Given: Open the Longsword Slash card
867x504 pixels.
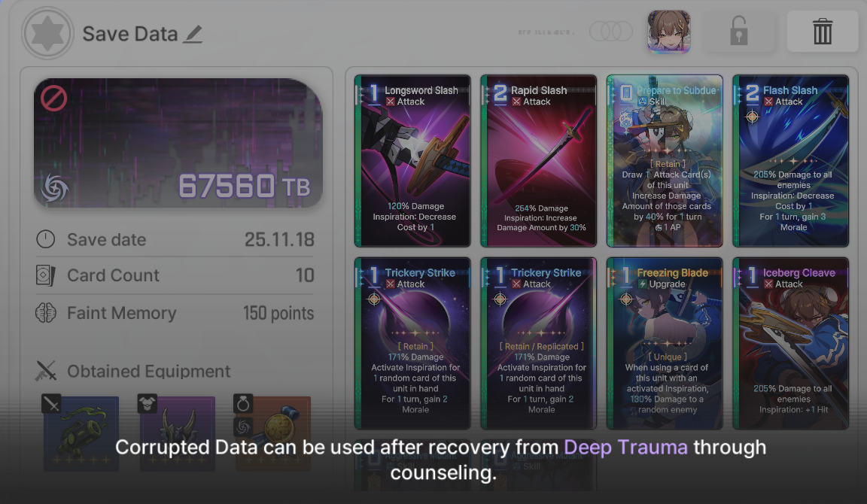Looking at the screenshot, I should (x=412, y=161).
